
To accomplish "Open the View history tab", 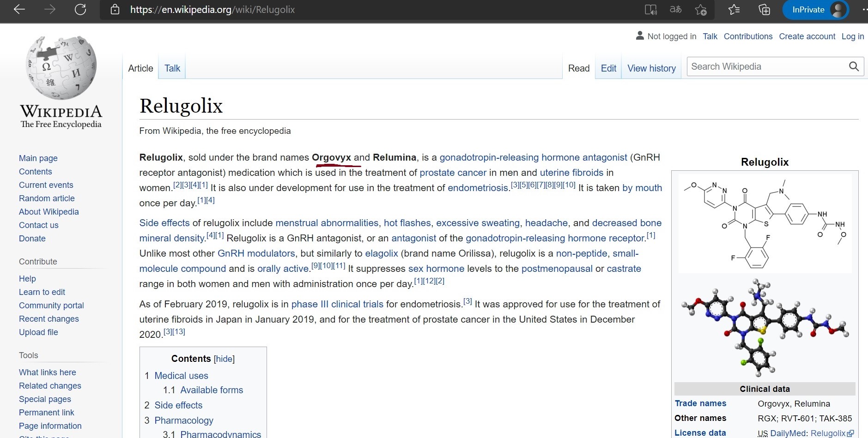I will (651, 68).
